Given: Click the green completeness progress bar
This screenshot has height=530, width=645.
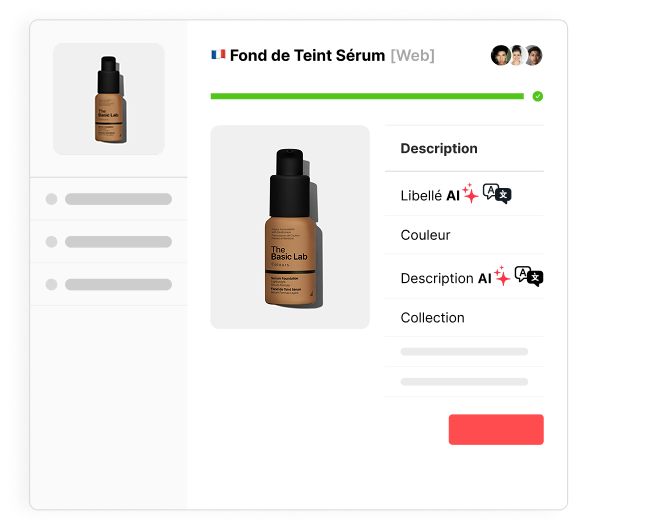Looking at the screenshot, I should (x=367, y=96).
